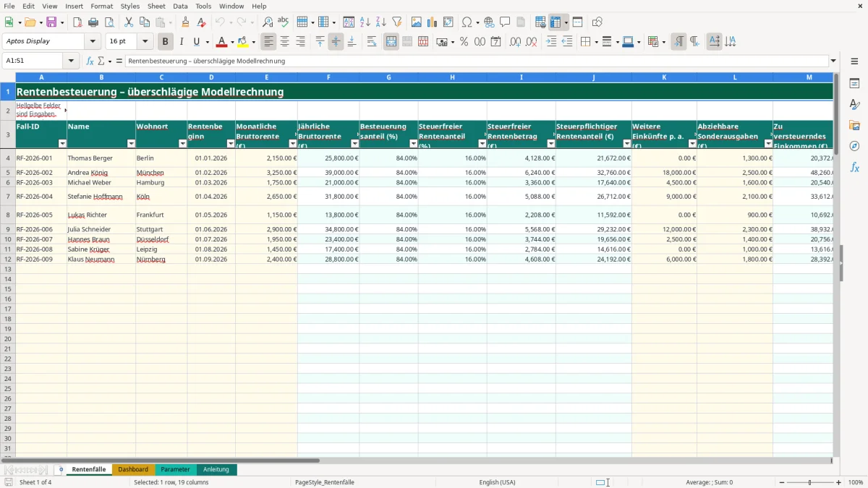This screenshot has width=868, height=488.
Task: Copy the selected cells
Action: click(144, 22)
